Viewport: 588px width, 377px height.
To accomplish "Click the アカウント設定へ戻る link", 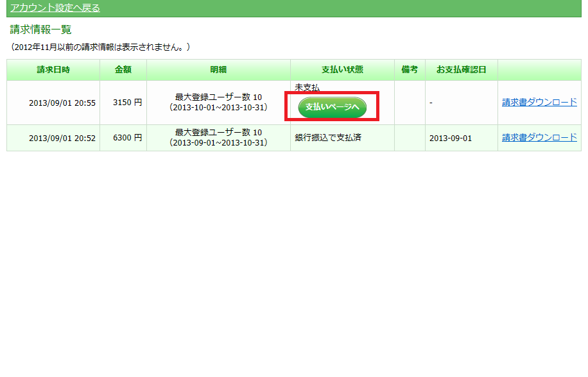I will coord(55,8).
